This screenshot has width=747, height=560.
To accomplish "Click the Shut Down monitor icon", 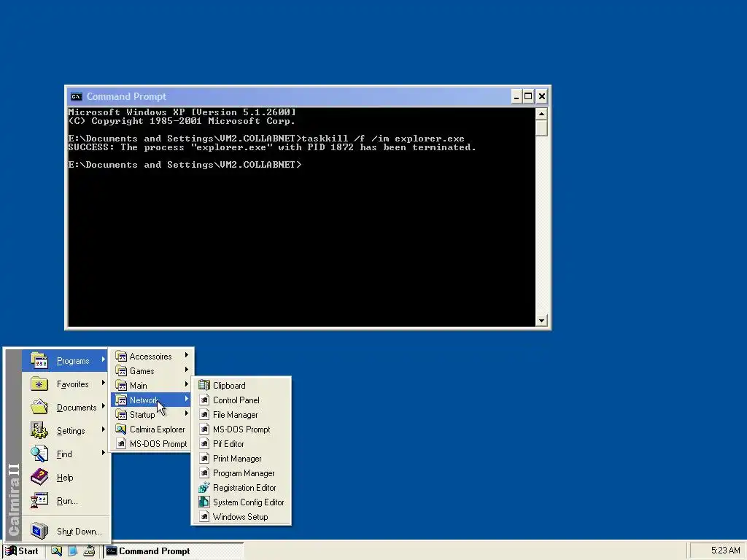I will (x=39, y=531).
